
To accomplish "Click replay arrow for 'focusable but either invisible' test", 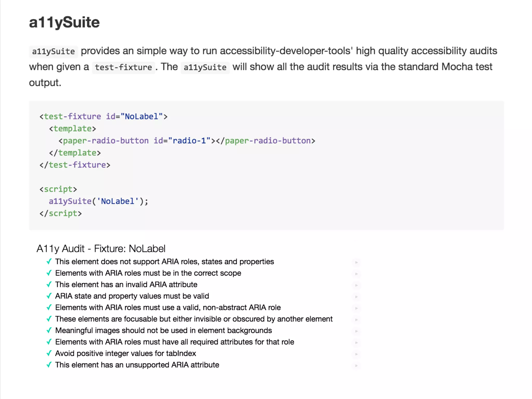I will pyautogui.click(x=356, y=320).
